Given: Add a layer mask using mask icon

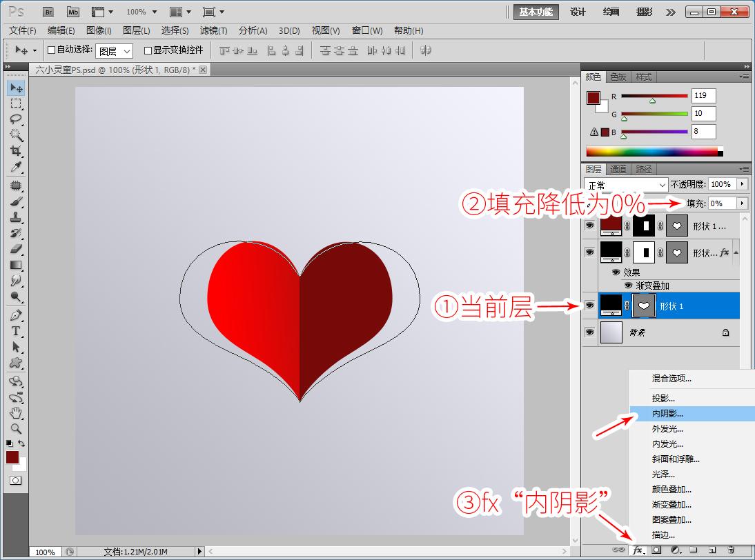Looking at the screenshot, I should click(657, 550).
